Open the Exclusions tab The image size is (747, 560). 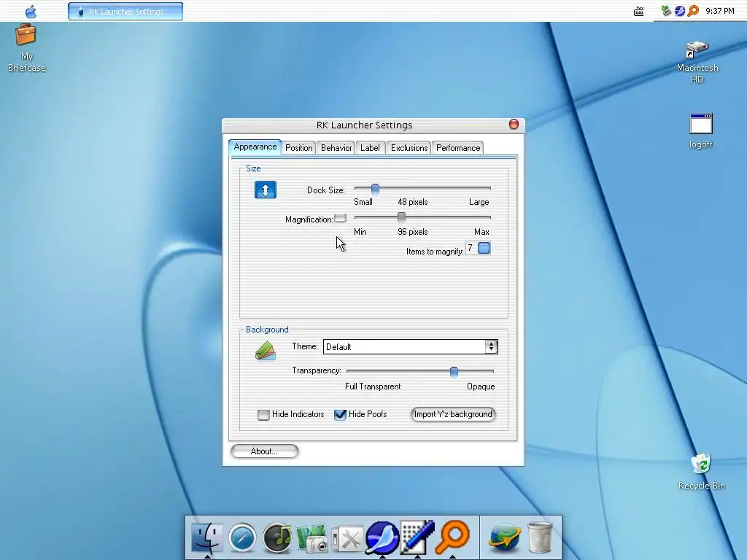(x=409, y=147)
